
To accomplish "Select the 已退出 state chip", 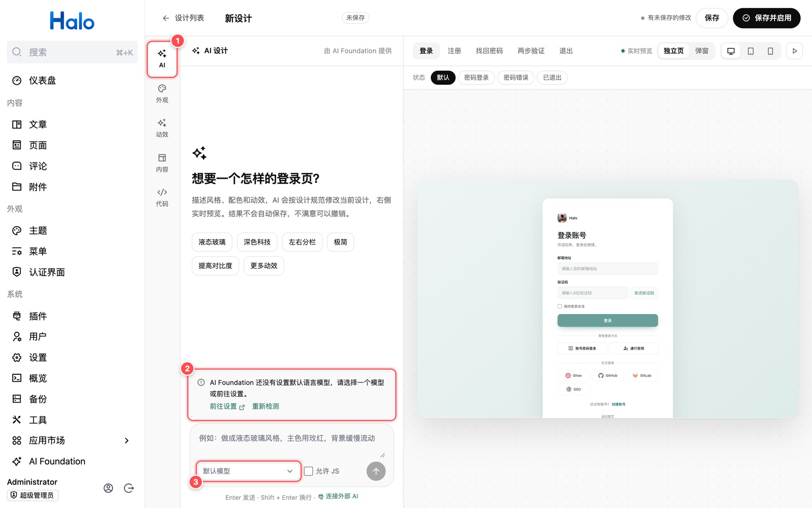I will click(552, 78).
